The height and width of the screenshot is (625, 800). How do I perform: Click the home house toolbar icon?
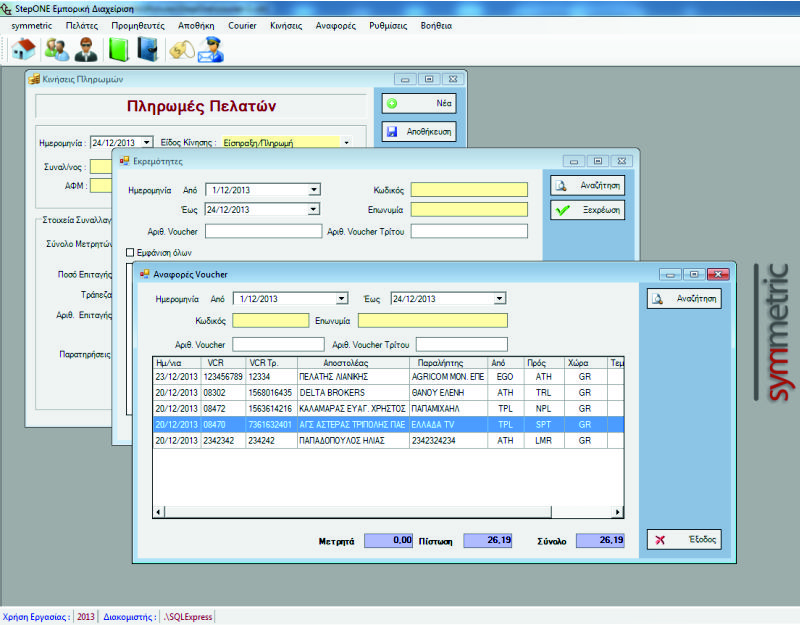(23, 48)
